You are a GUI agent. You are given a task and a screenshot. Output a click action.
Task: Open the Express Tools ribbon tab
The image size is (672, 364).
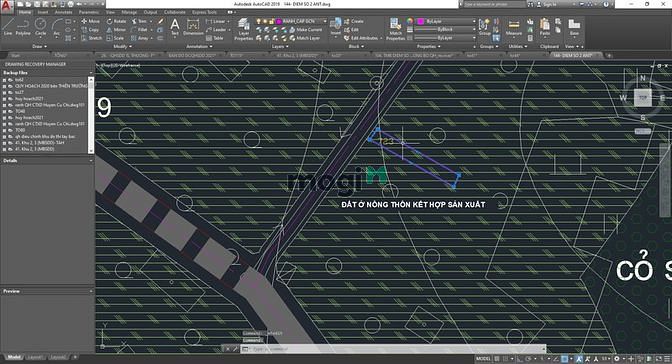(x=204, y=12)
